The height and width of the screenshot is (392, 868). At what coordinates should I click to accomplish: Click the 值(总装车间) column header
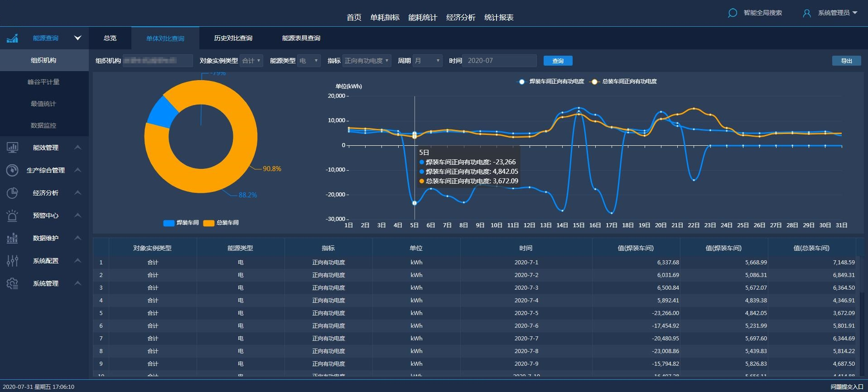(811, 248)
